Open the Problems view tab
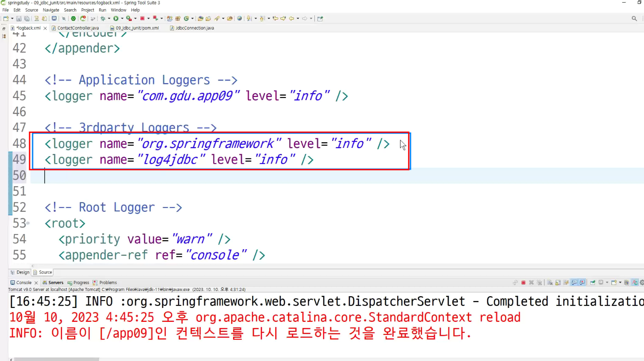644x361 pixels. pos(105,282)
